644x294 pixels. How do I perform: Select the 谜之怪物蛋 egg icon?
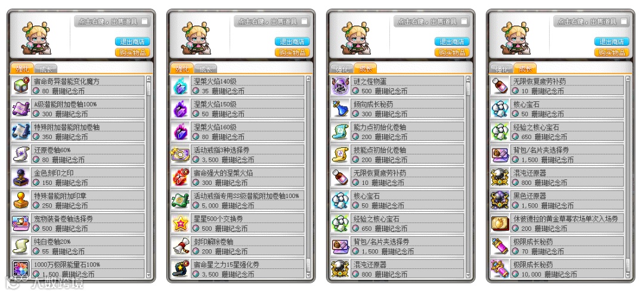(x=339, y=85)
